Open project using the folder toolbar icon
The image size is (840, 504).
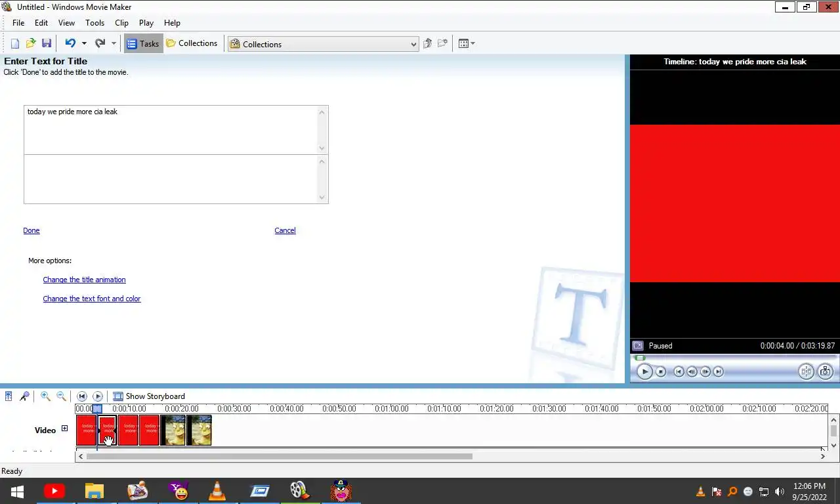(31, 43)
